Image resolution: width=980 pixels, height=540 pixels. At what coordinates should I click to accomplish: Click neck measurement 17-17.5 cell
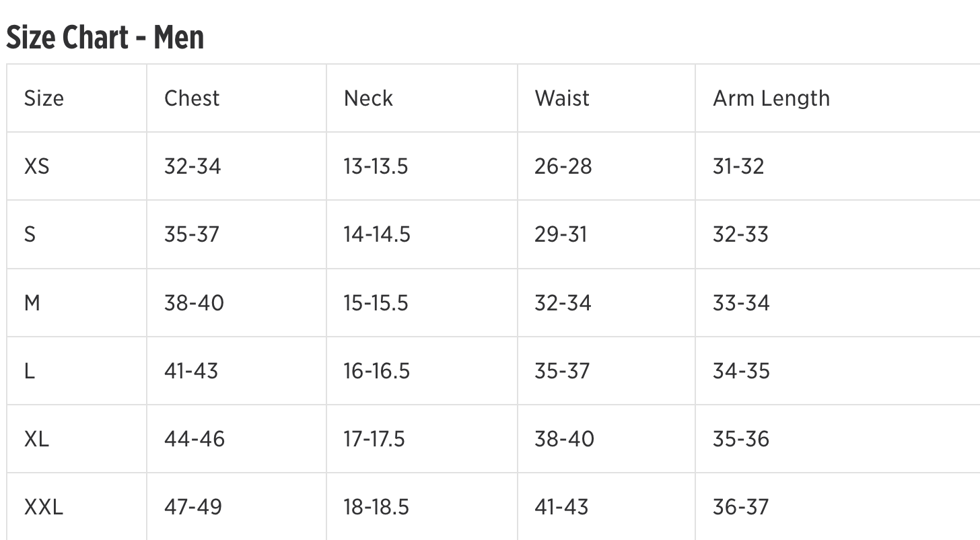pos(374,439)
